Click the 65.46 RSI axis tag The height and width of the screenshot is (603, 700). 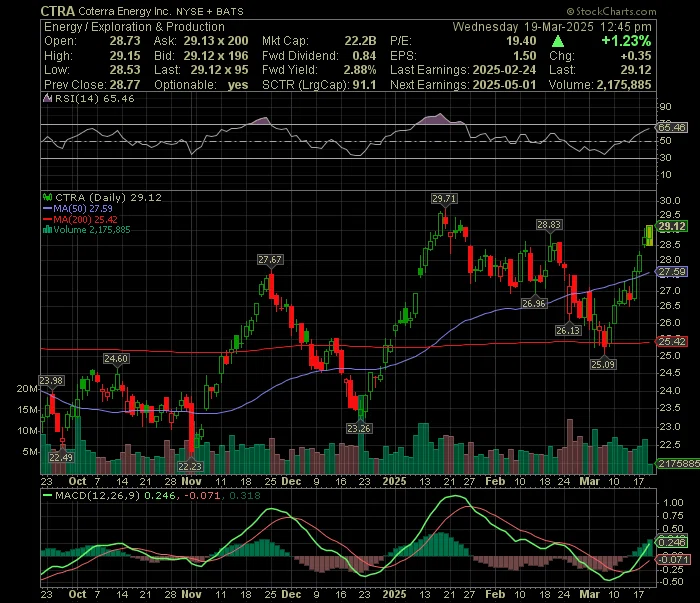(672, 128)
